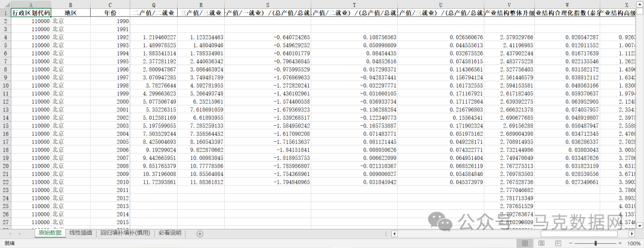Image resolution: width=644 pixels, height=248 pixels.
Task: Zoom in with the plus button
Action: pyautogui.click(x=620, y=243)
